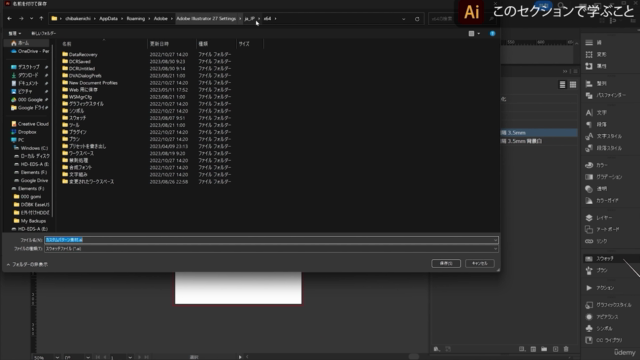Open the Paragraph Styles (段落スタイル) panel icon
640x360 pixels.
(589, 148)
